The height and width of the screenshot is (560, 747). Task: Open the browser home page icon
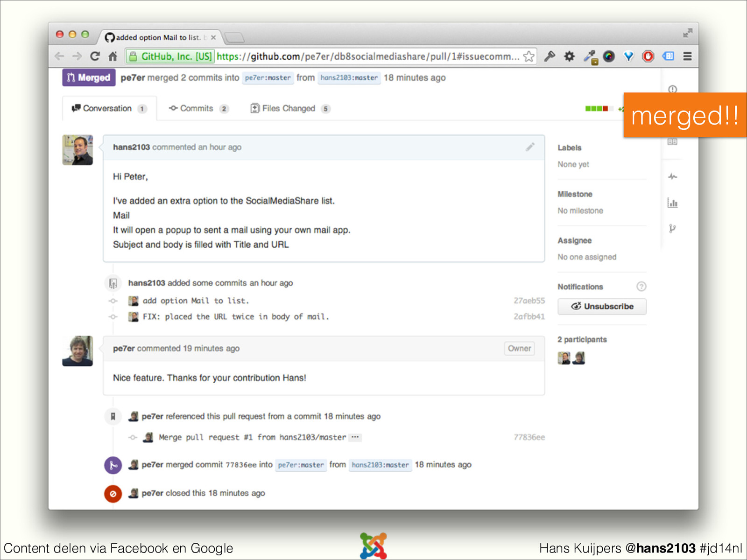coord(113,56)
